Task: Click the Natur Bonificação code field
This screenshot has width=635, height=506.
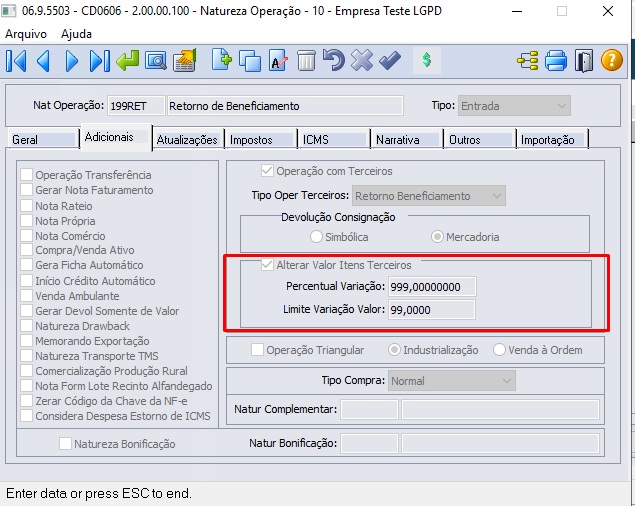Action: coord(369,444)
